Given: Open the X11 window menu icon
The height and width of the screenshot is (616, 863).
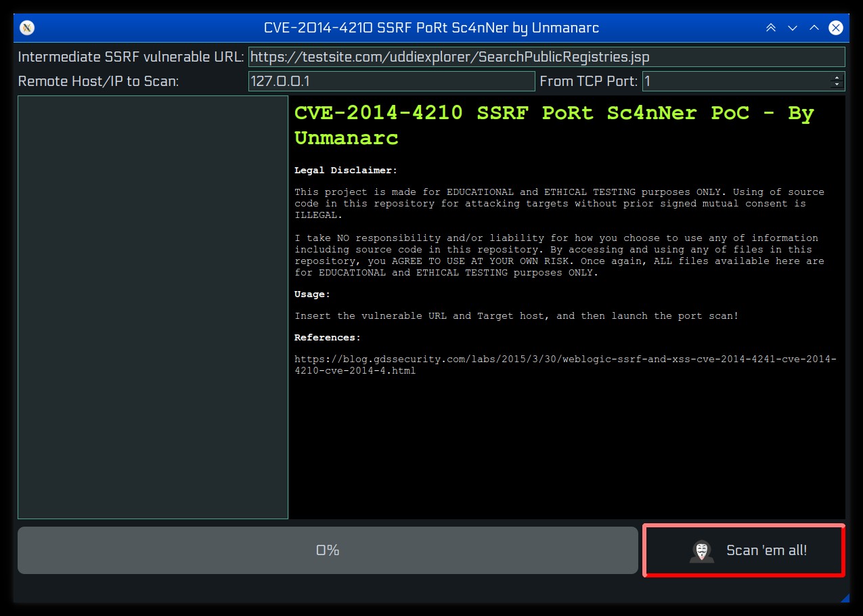Looking at the screenshot, I should tap(28, 28).
